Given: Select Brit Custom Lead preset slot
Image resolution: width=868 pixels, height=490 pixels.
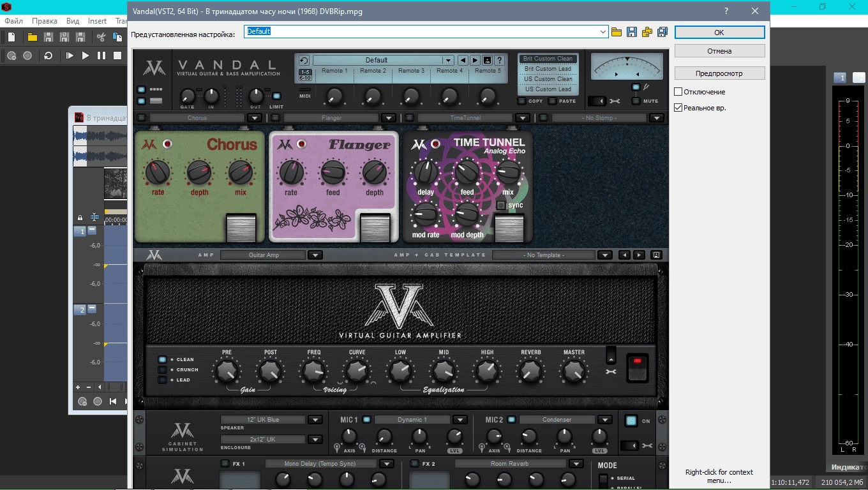Looking at the screenshot, I should coord(548,69).
